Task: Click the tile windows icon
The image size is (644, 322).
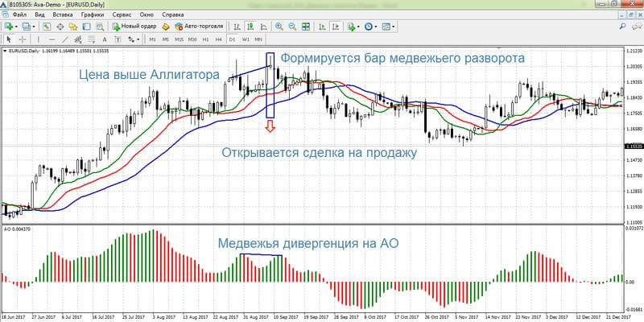Action: coord(308,27)
